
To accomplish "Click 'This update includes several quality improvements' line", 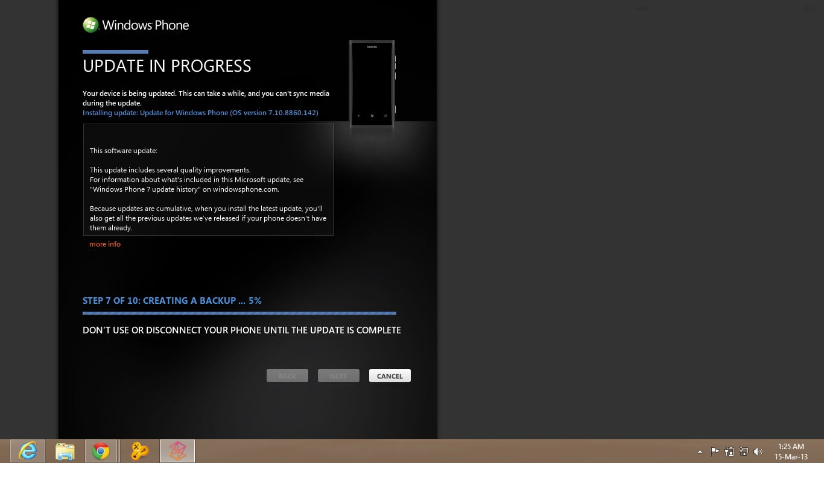I will click(x=170, y=170).
